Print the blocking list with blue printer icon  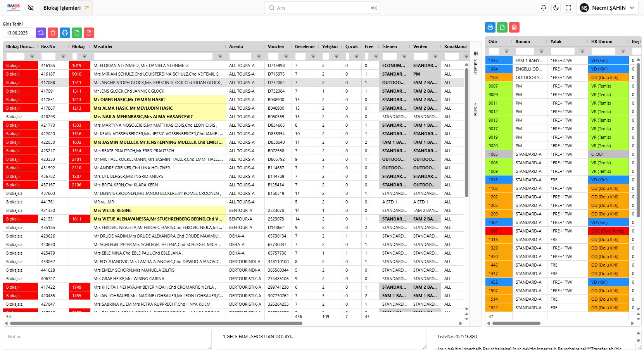click(x=65, y=33)
